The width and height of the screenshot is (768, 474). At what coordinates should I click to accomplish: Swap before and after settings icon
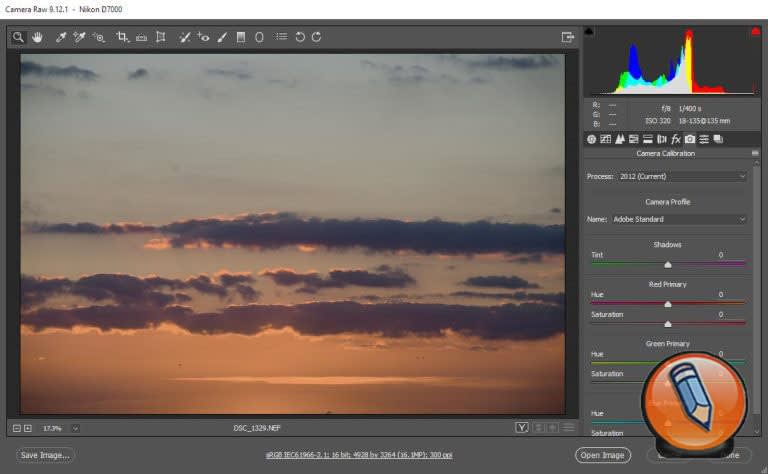(x=539, y=428)
